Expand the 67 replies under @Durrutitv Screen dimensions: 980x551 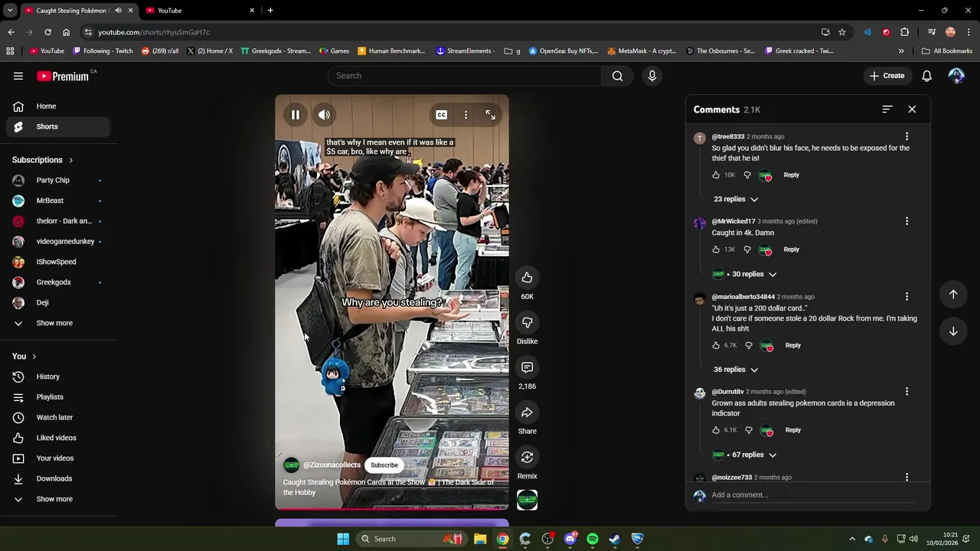[x=754, y=455]
